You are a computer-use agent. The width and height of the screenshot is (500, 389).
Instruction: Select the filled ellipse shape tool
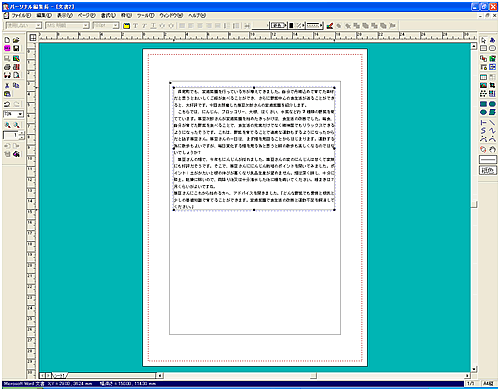click(x=484, y=112)
